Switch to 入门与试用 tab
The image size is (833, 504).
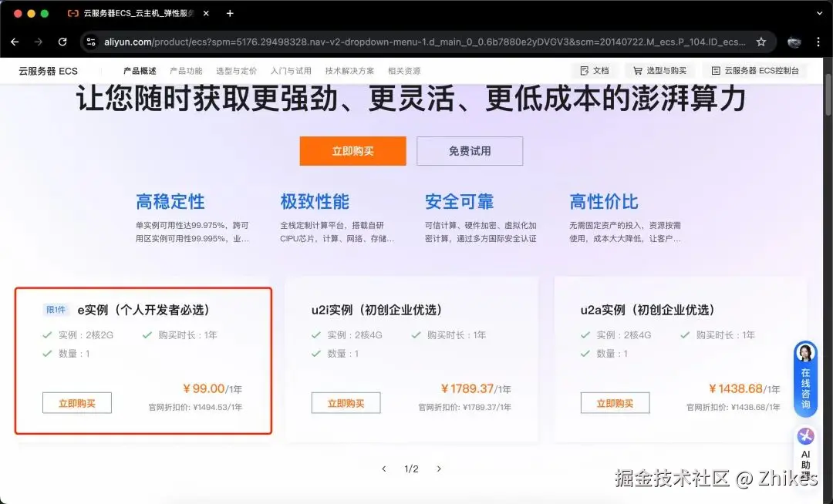(291, 71)
